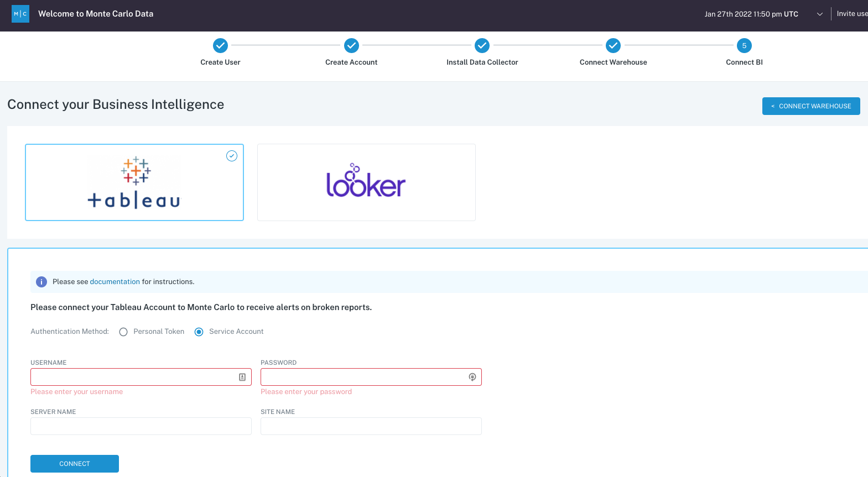
Task: Open the documentation link
Action: [115, 282]
